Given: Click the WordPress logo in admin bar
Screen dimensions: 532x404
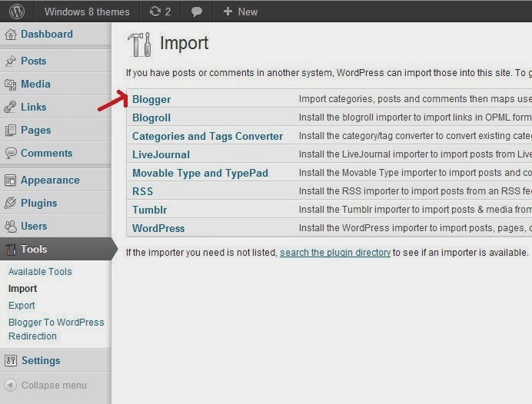Looking at the screenshot, I should click(x=17, y=12).
